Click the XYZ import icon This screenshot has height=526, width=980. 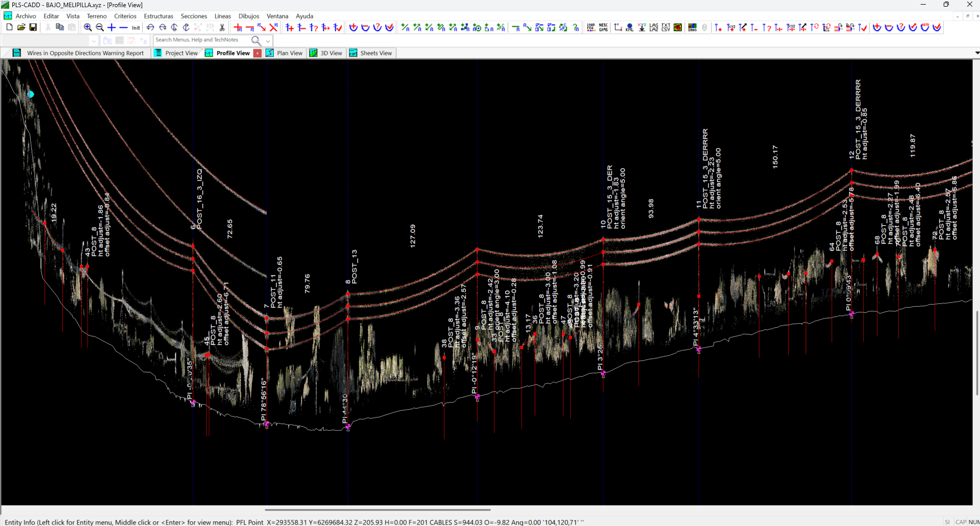pyautogui.click(x=642, y=28)
